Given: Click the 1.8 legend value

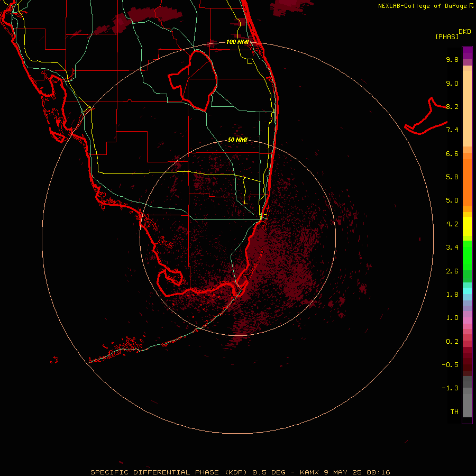Looking at the screenshot, I should pyautogui.click(x=452, y=295).
